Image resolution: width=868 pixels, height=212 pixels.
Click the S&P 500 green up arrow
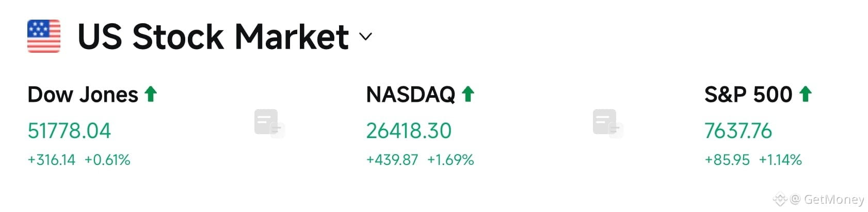pos(805,94)
